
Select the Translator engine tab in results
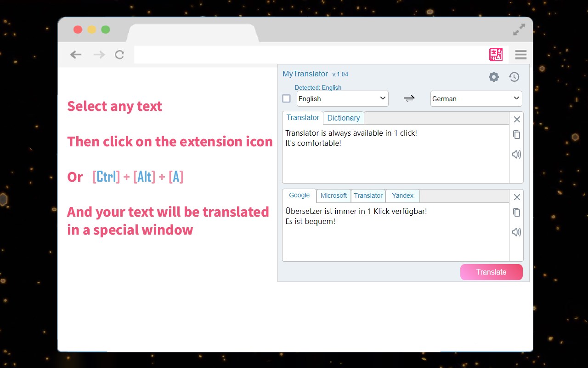tap(368, 196)
